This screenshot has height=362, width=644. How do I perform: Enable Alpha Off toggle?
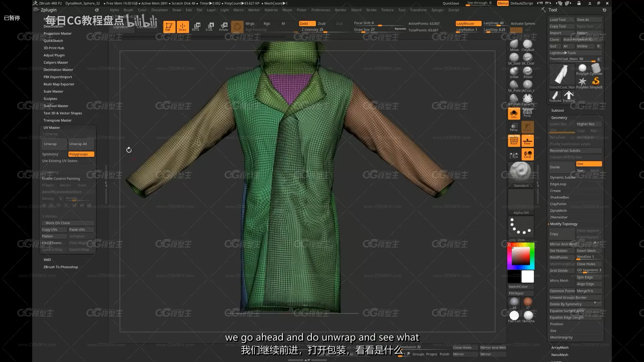[x=521, y=212]
